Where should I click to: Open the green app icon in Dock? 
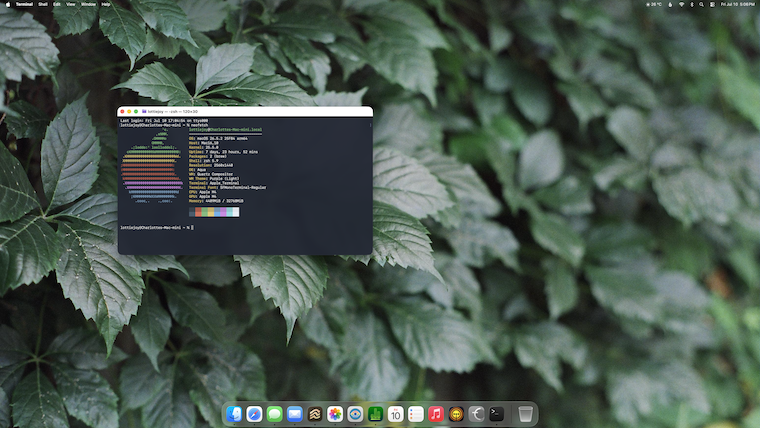click(375, 414)
